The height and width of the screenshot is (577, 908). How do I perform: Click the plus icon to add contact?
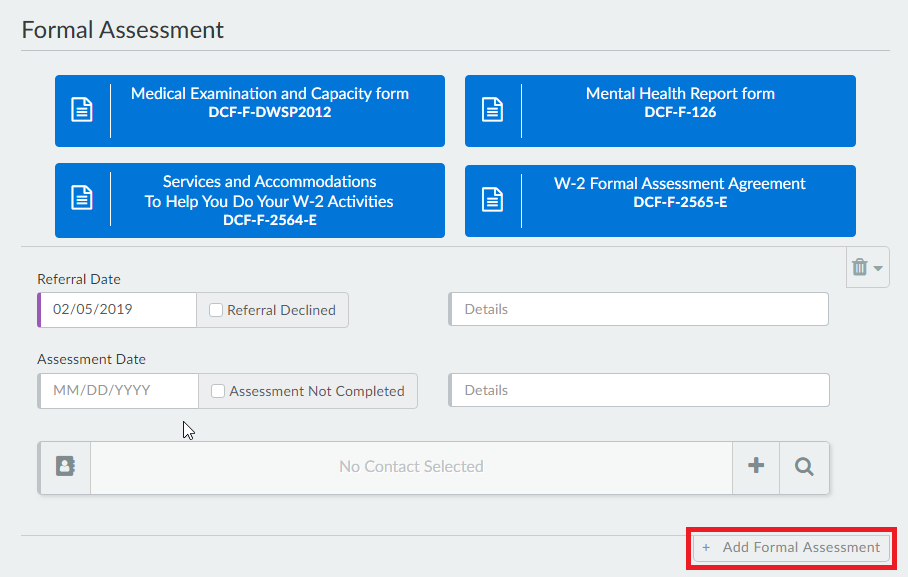756,466
